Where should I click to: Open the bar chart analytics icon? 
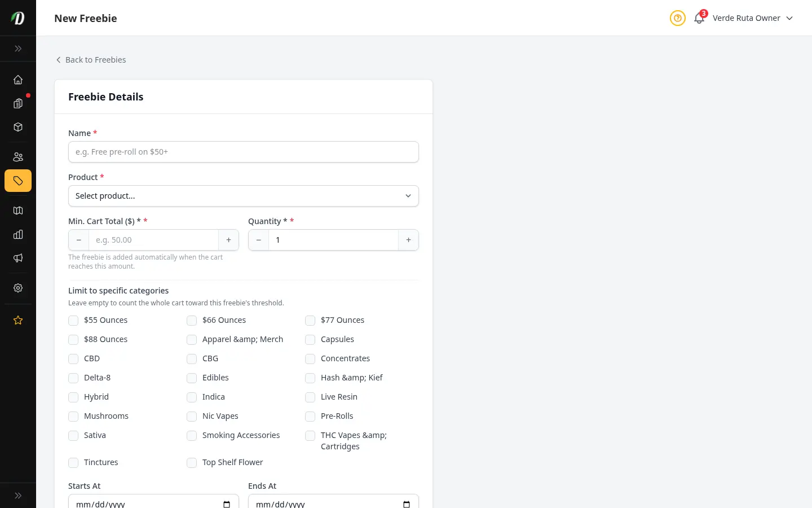coord(18,234)
